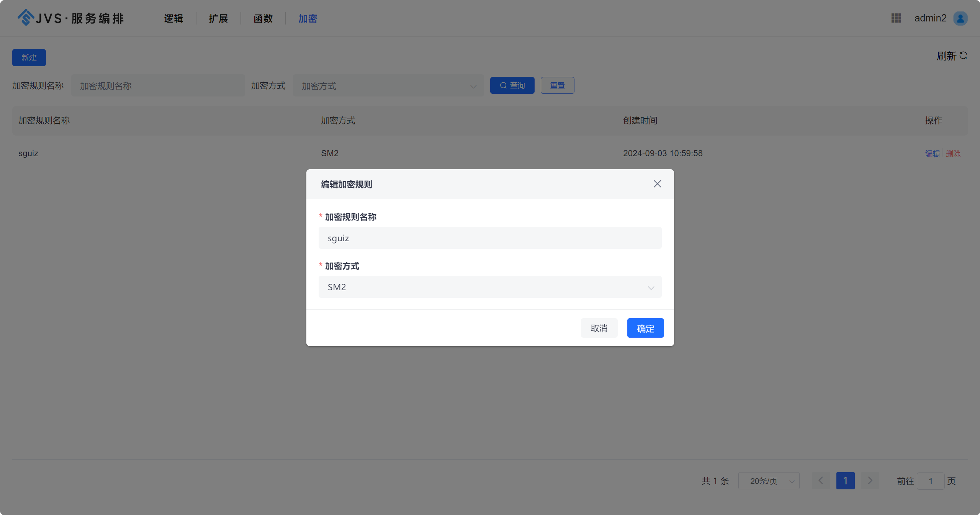Viewport: 980px width, 515px height.
Task: Click the 2024-09-03 10:59:58 cell
Action: [663, 153]
